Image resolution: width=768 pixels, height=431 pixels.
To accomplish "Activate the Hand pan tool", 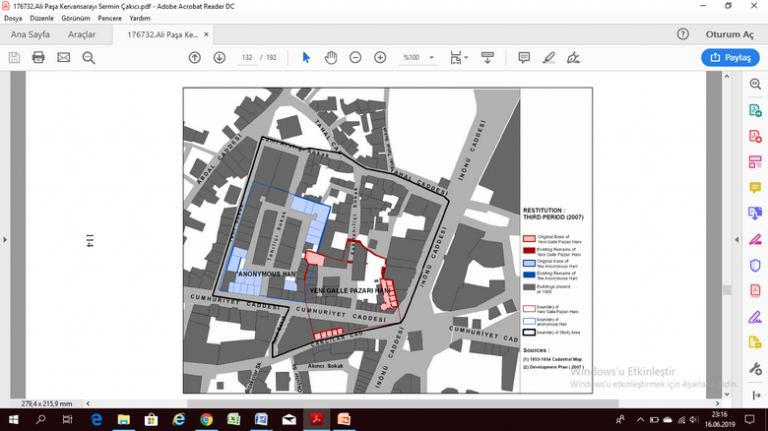I will (330, 57).
